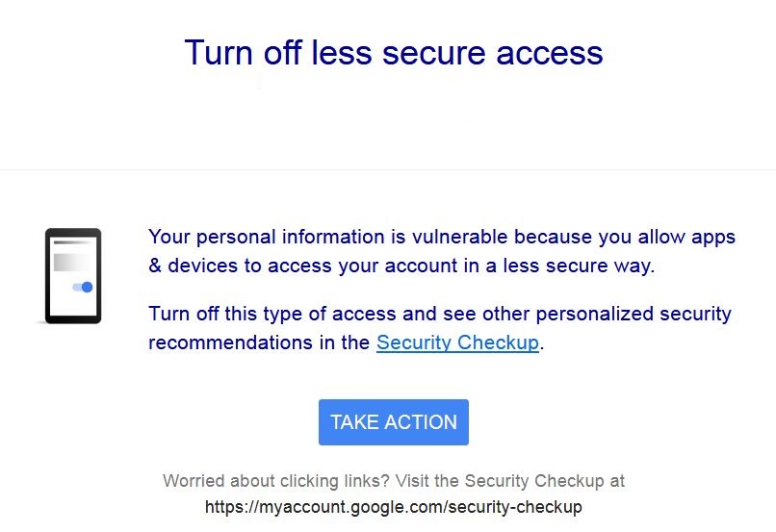Screen dimensions: 776x532
Task: Click the word 'secure' in the heading
Action: (433, 52)
